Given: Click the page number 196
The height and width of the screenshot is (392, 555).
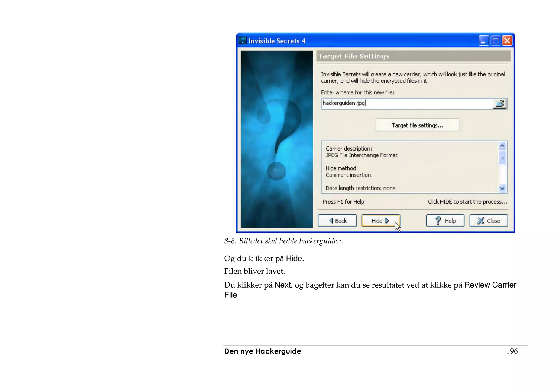Looking at the screenshot, I should pos(512,351).
